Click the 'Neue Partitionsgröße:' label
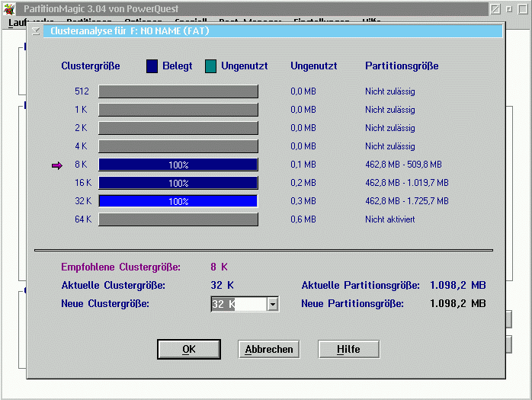Screen dimensions: 532x400 coord(353,304)
